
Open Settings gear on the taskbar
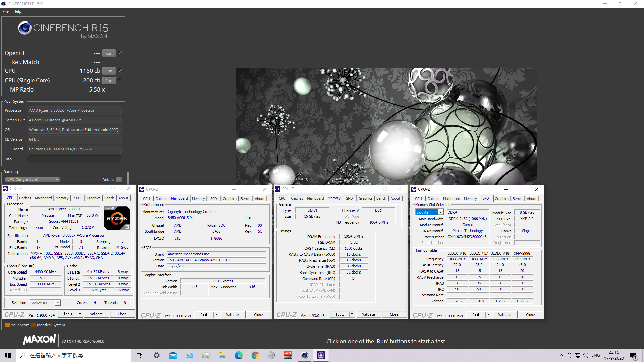[156, 355]
